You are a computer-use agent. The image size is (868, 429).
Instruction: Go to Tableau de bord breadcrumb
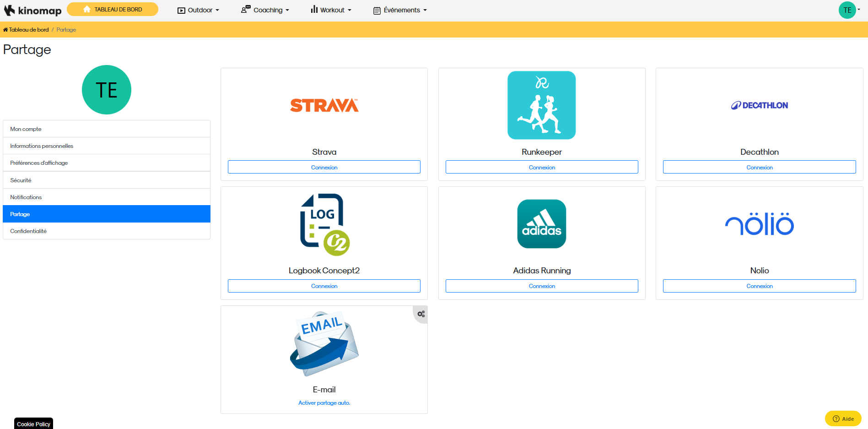pyautogui.click(x=26, y=30)
